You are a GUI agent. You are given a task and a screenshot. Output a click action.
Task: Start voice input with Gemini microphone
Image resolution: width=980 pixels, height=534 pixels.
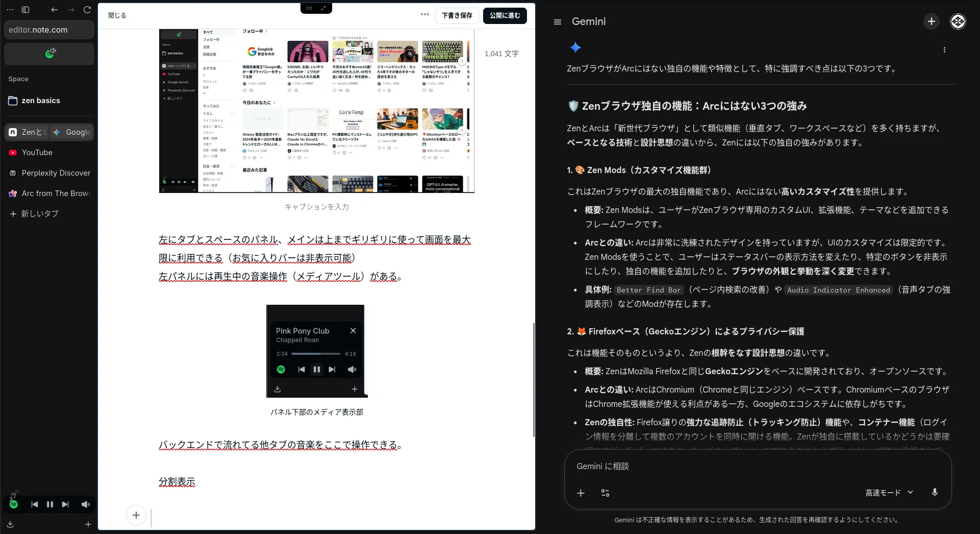[935, 492]
